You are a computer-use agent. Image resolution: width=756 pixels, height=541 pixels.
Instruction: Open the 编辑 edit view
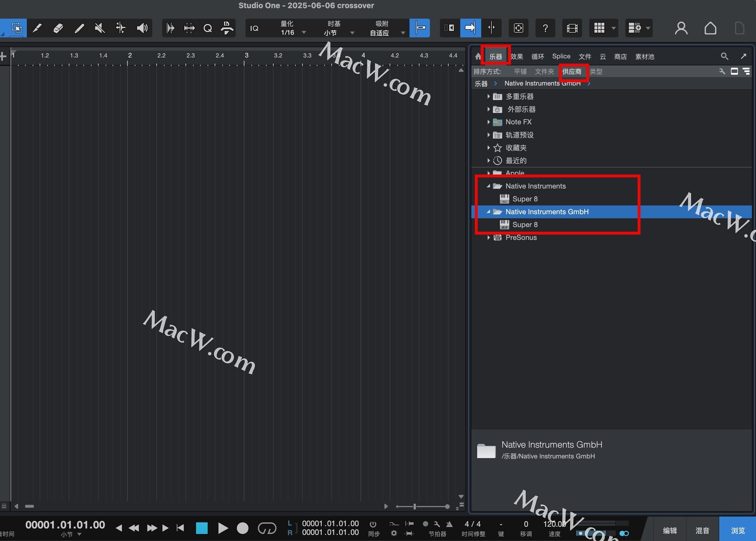click(x=670, y=530)
